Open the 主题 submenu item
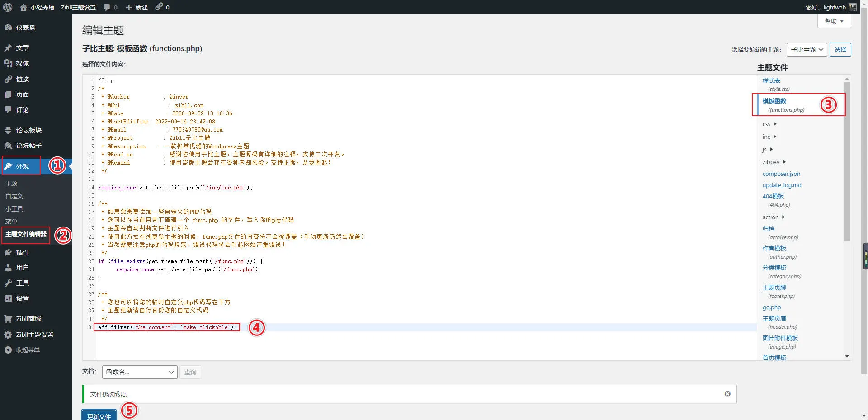Viewport: 868px width, 420px height. click(11, 184)
